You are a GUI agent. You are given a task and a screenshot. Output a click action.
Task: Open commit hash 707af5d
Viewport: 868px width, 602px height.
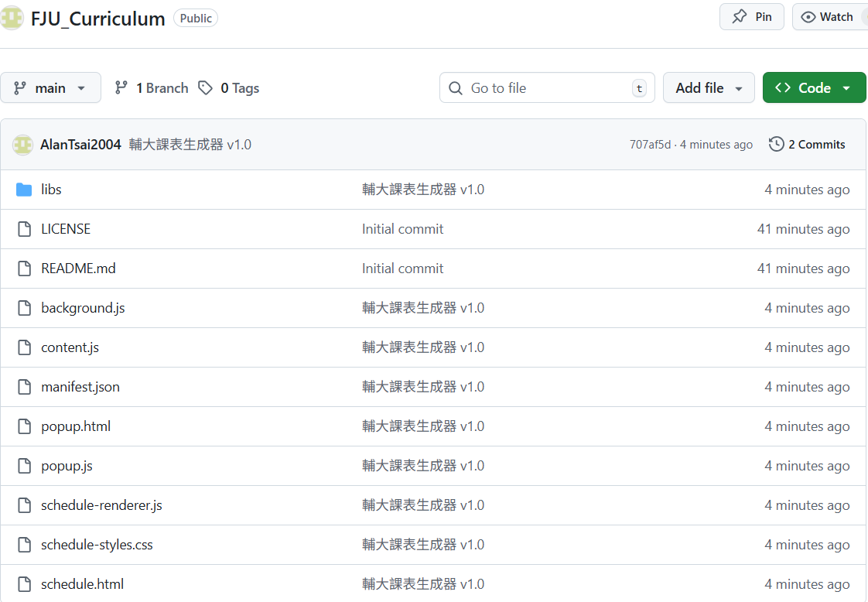pyautogui.click(x=650, y=145)
